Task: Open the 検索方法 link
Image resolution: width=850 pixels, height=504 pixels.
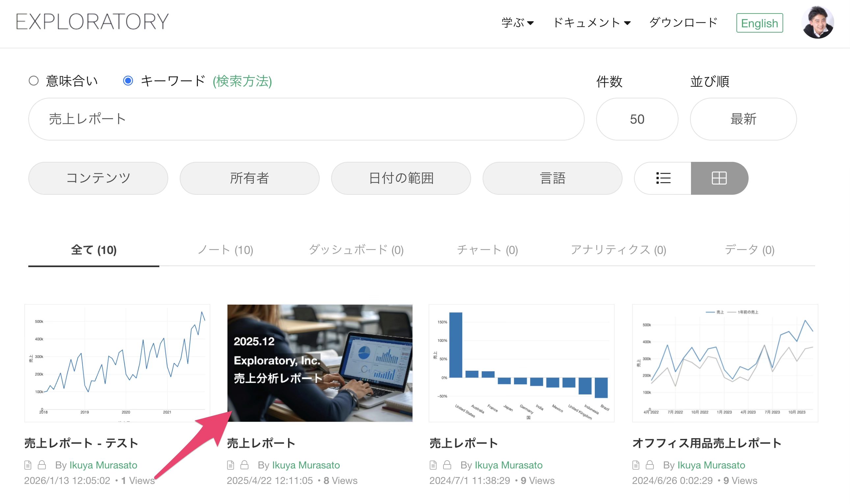Action: [242, 81]
